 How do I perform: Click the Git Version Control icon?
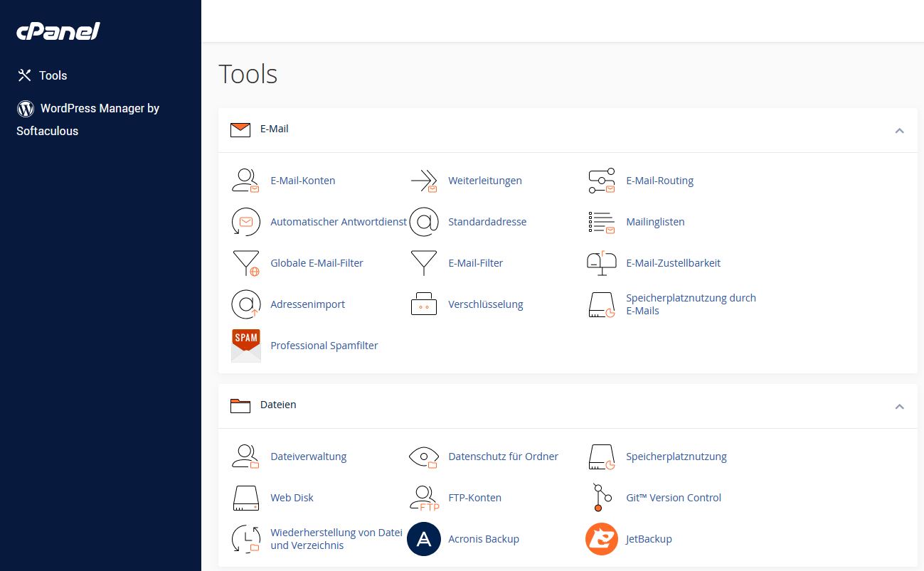pyautogui.click(x=601, y=498)
